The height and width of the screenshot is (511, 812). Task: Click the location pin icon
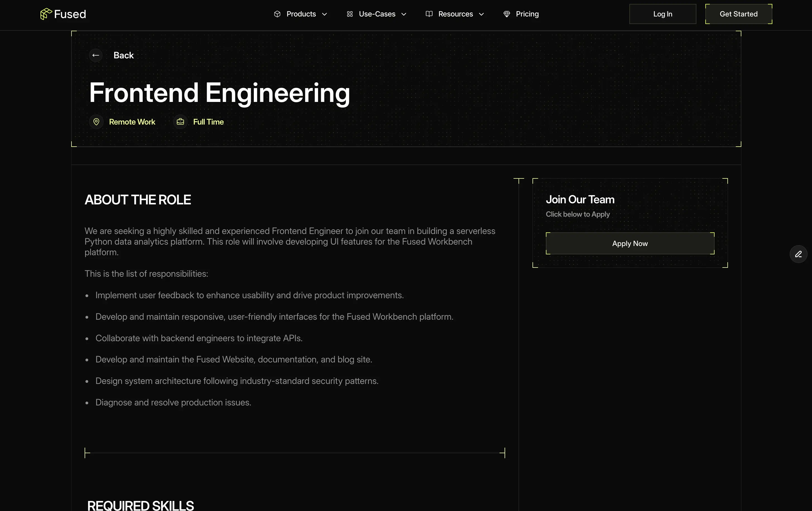(96, 122)
